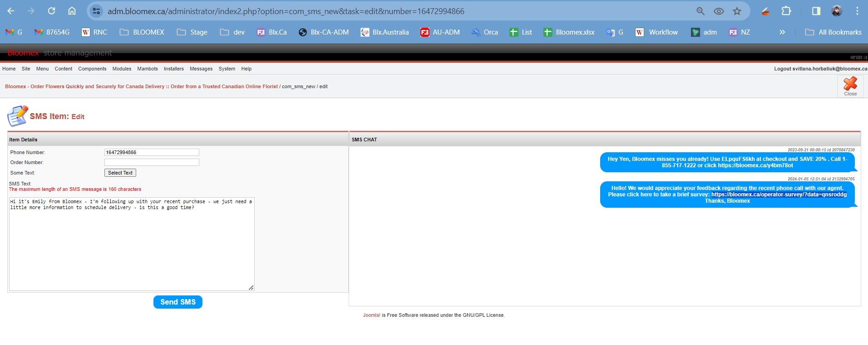The height and width of the screenshot is (345, 868).
Task: Show more bookmarks with the chevron
Action: click(x=782, y=32)
